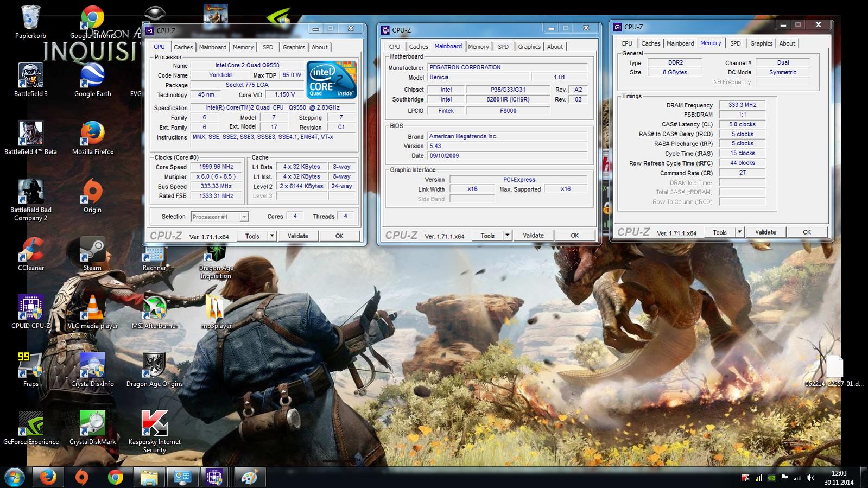
Task: Launch Dragon Age Origins shortcut
Action: pyautogui.click(x=154, y=371)
